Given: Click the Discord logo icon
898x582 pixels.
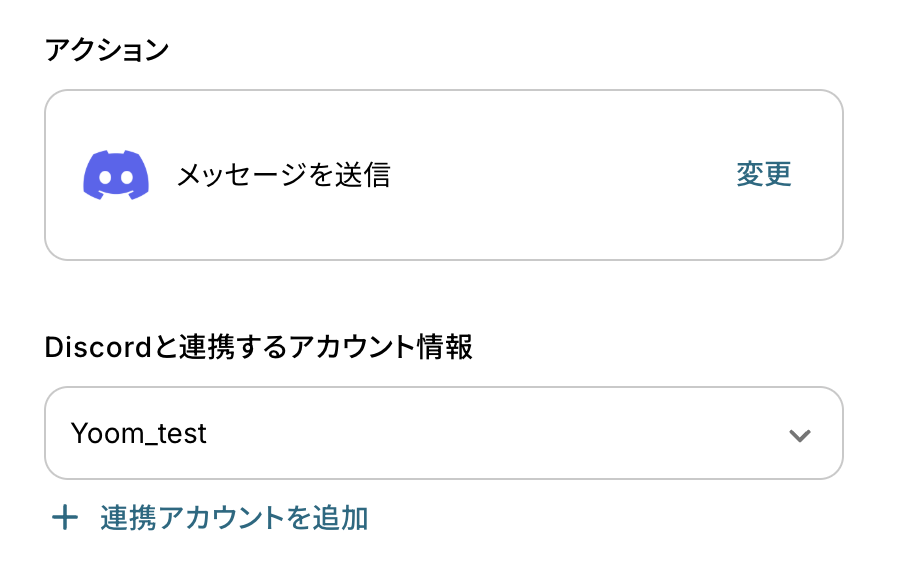Looking at the screenshot, I should click(x=116, y=175).
